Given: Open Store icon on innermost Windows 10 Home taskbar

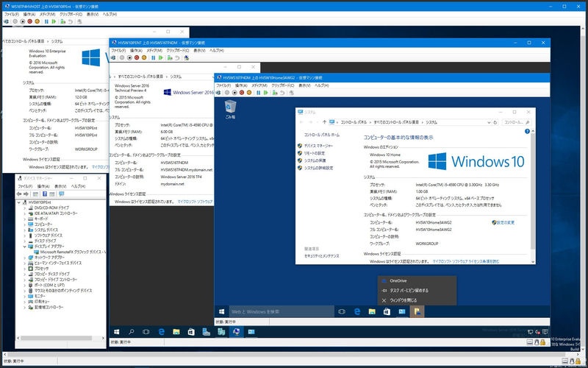Looking at the screenshot, I should [387, 311].
